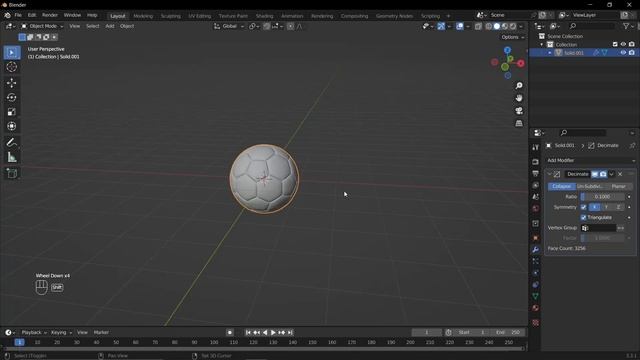Viewport: 640px width, 360px height.
Task: Toggle Decimate modifier viewport display
Action: pyautogui.click(x=595, y=174)
